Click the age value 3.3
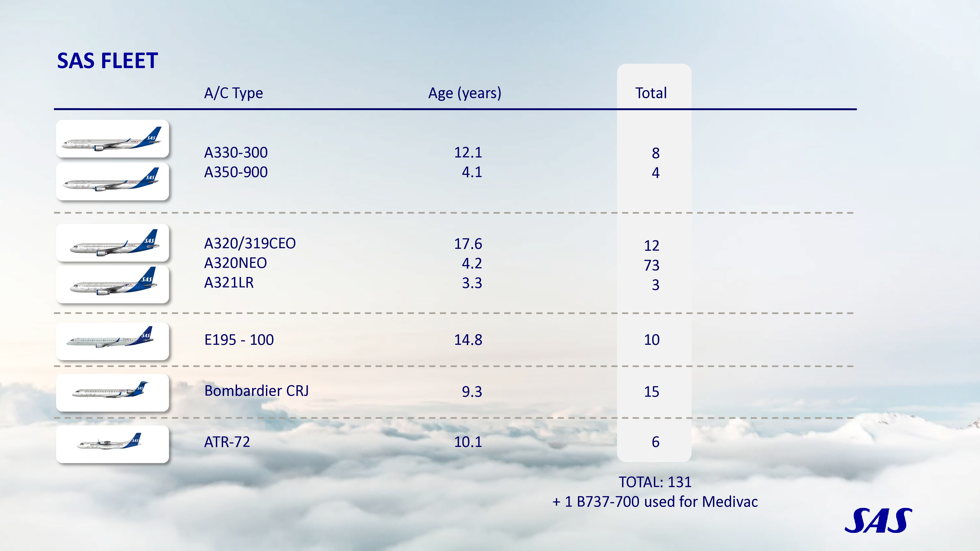 pyautogui.click(x=472, y=283)
